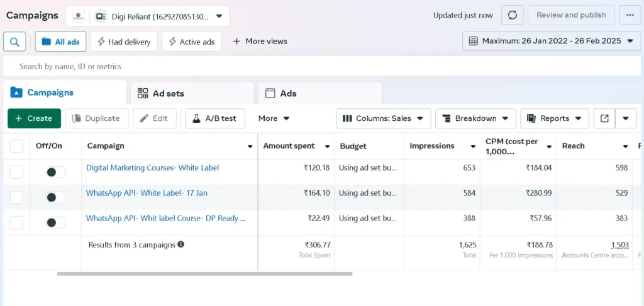
Task: Sort by Campaign column arrow
Action: pos(250,147)
